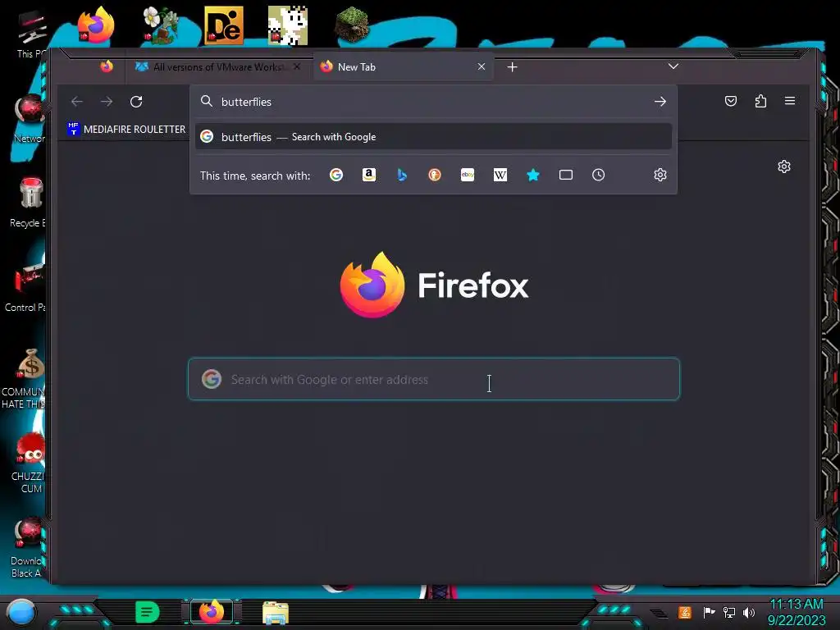
Task: Submit the butterflies search with the go arrow
Action: tap(660, 101)
